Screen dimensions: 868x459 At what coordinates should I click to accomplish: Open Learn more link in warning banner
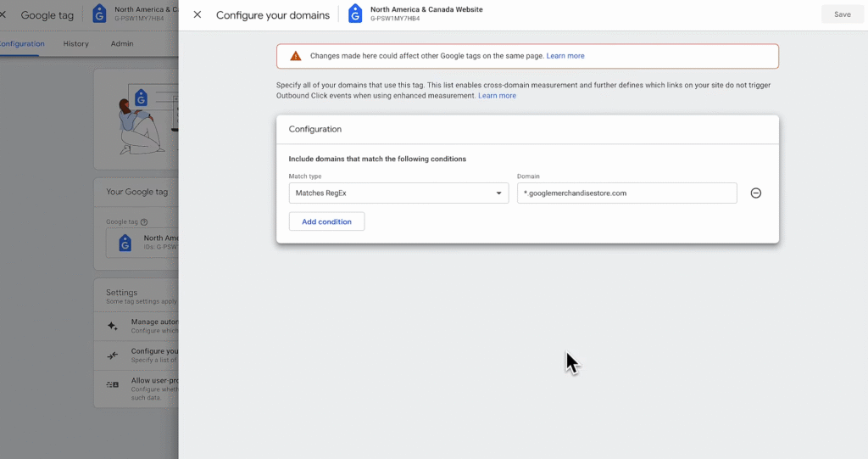pos(565,56)
